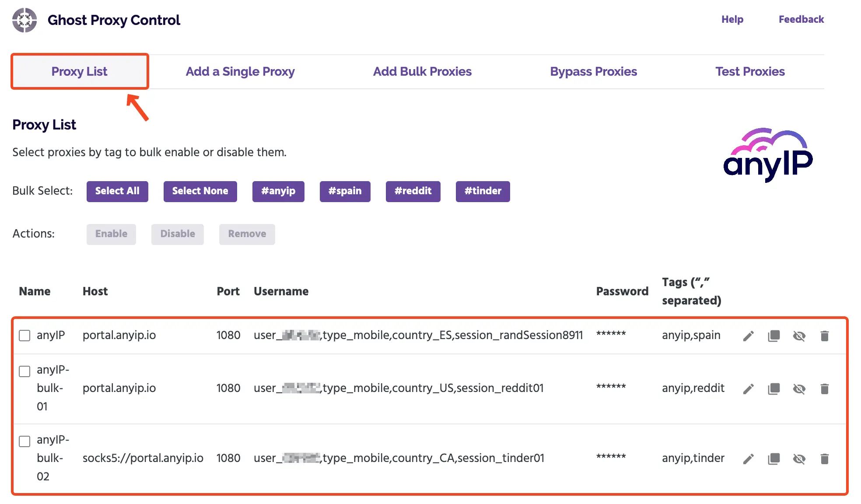Disable the anyIP-bulk-01 proxy via eye-slash icon

799,388
